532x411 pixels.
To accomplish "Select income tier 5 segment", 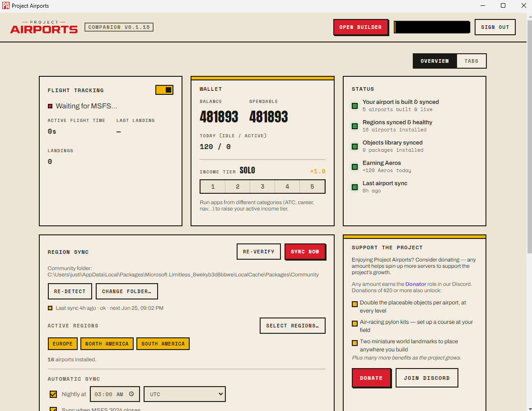I will 312,187.
